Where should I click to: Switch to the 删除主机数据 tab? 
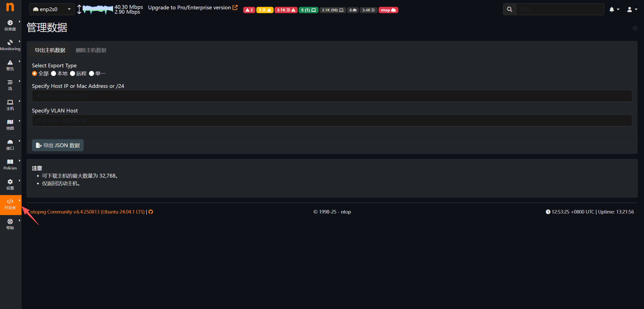tap(91, 50)
